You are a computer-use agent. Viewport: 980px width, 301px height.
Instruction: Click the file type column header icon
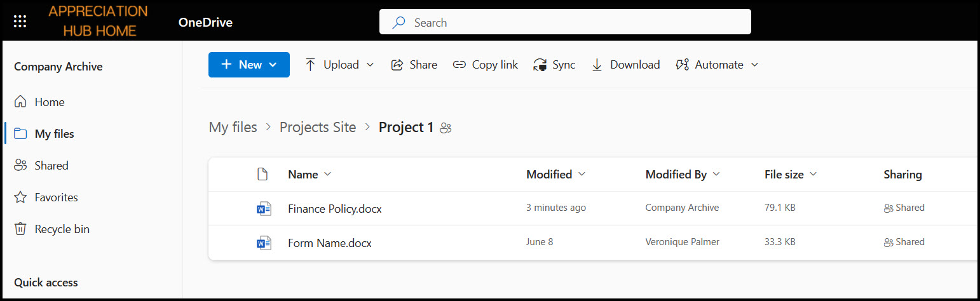tap(262, 175)
